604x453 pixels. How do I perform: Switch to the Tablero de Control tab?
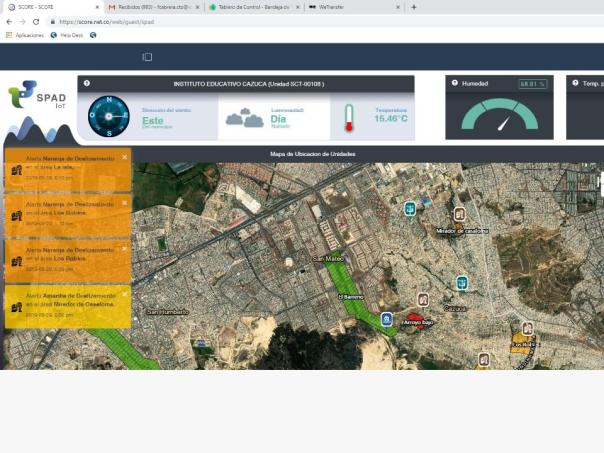(x=253, y=7)
